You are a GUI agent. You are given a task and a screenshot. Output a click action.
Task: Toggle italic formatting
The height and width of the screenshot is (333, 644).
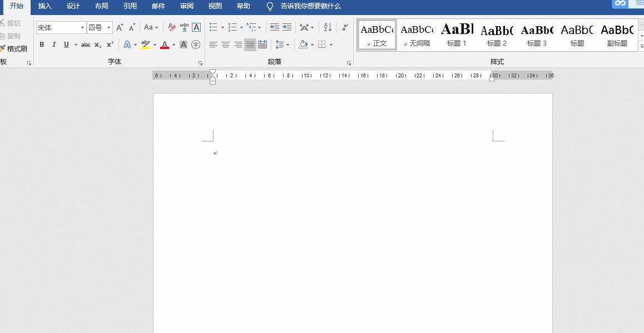click(54, 45)
